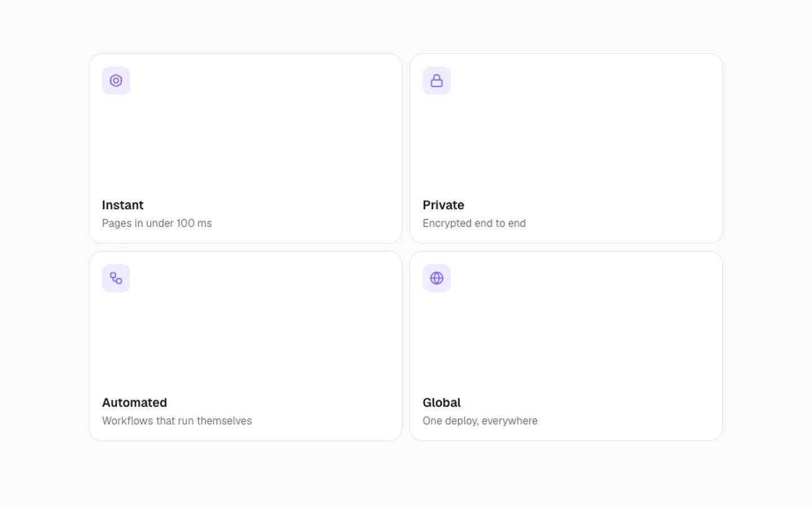812x508 pixels.
Task: Click the text "Encrypted end to end"
Action: click(474, 223)
